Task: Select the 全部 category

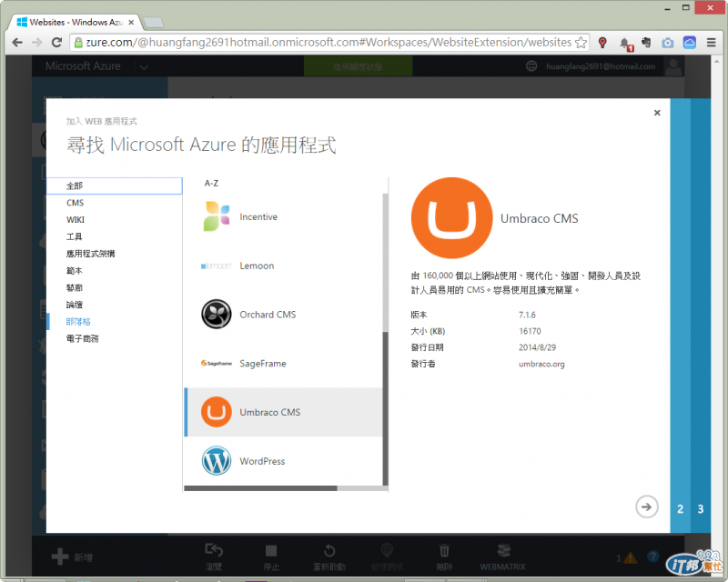Action: (x=115, y=186)
